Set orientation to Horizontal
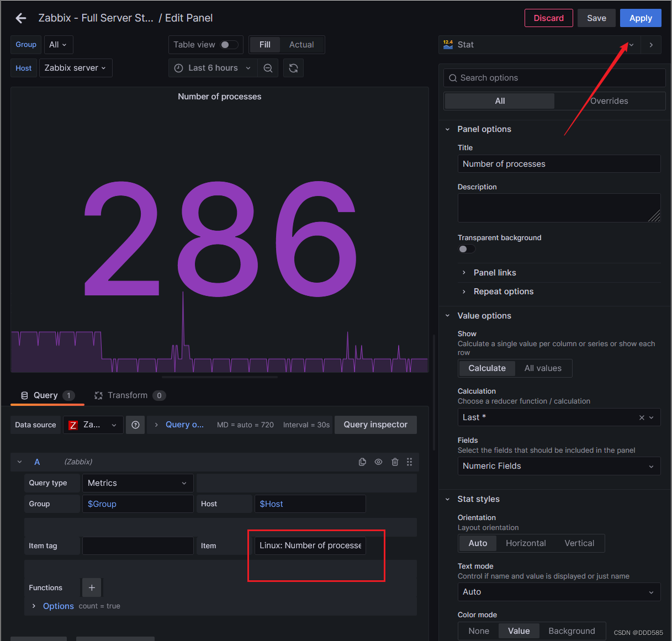672x641 pixels. pos(526,543)
